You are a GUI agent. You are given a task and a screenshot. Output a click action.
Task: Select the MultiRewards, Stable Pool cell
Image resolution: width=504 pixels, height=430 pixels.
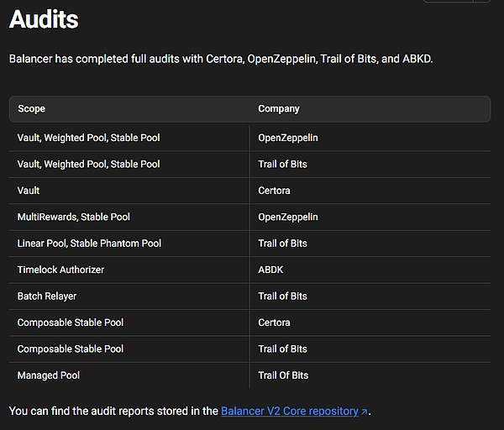(74, 217)
